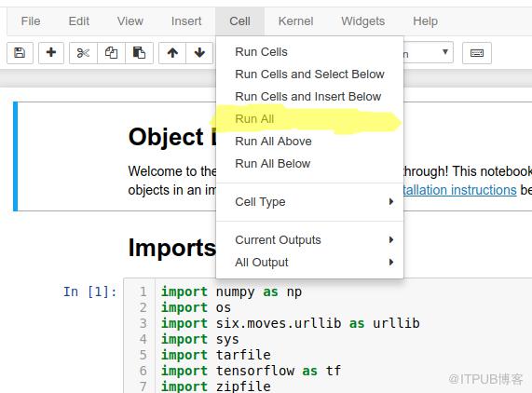Screen dimensions: 532x393
Task: Select Run All Below
Action: [x=309, y=164]
